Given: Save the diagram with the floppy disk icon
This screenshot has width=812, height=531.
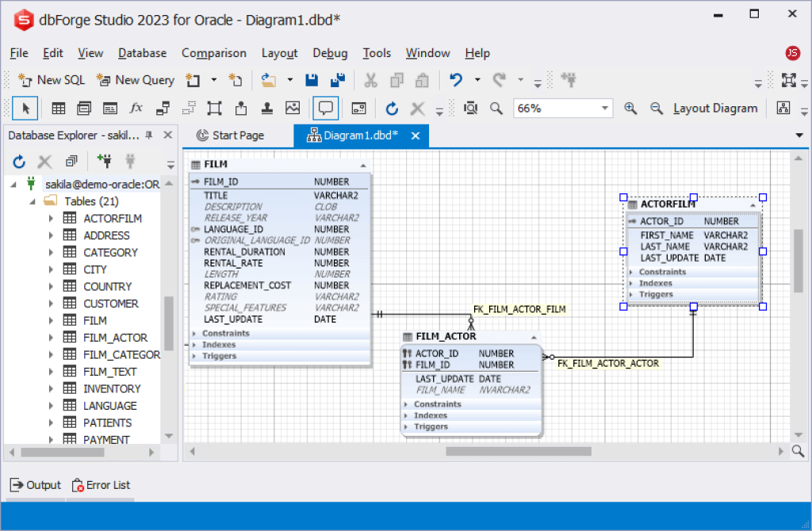Looking at the screenshot, I should click(311, 80).
